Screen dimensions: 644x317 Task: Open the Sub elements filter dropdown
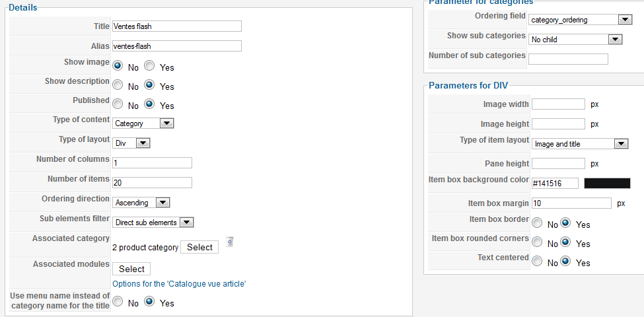click(153, 223)
